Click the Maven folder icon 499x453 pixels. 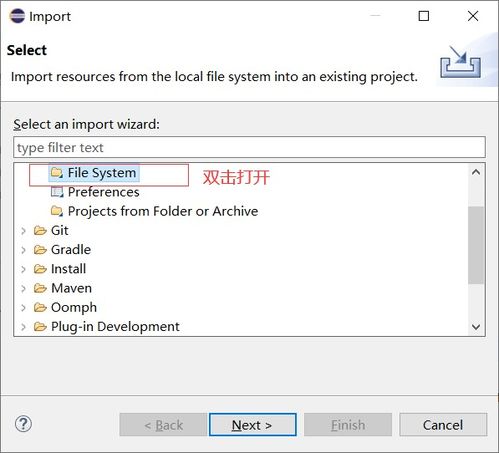[40, 288]
